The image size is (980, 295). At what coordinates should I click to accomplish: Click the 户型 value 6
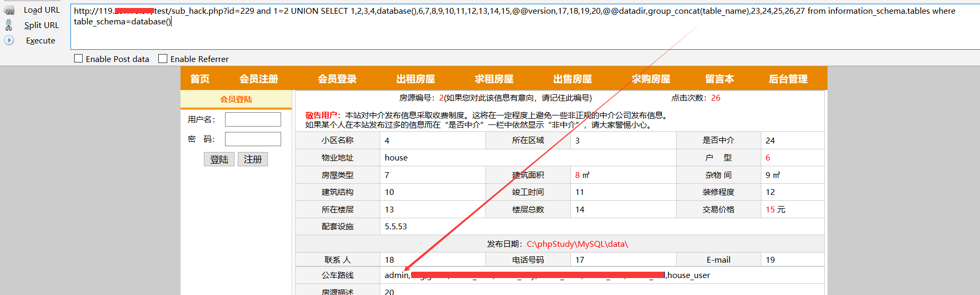[x=768, y=157]
